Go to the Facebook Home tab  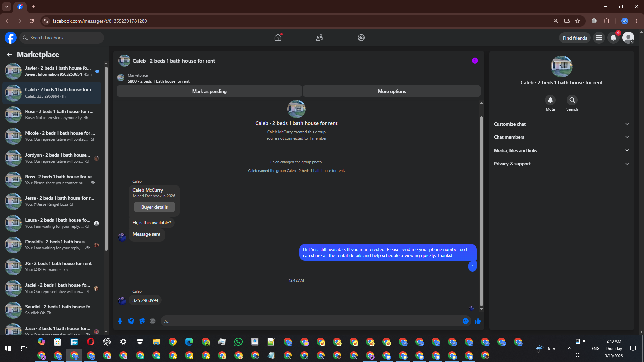pyautogui.click(x=278, y=38)
